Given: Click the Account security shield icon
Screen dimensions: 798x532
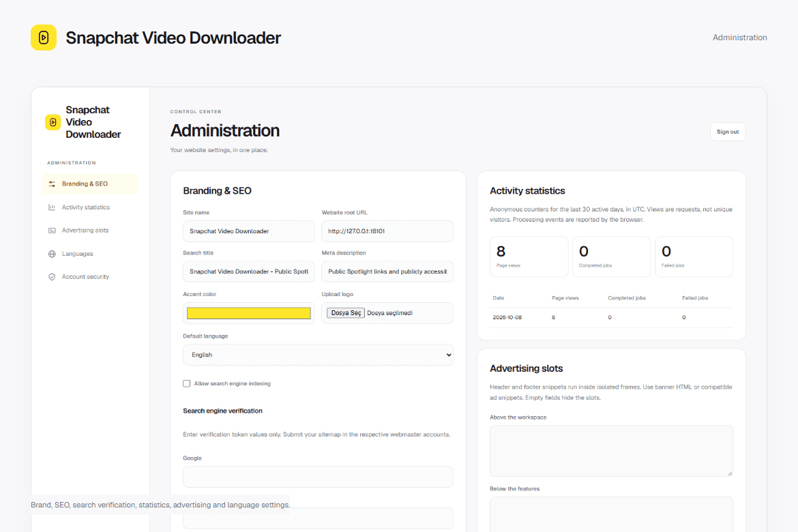Looking at the screenshot, I should coord(52,277).
